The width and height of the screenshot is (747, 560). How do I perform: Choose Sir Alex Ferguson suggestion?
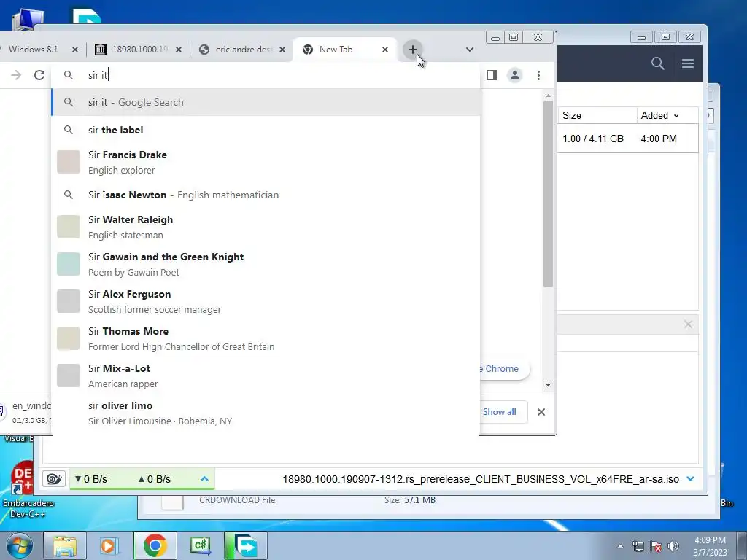tap(266, 301)
